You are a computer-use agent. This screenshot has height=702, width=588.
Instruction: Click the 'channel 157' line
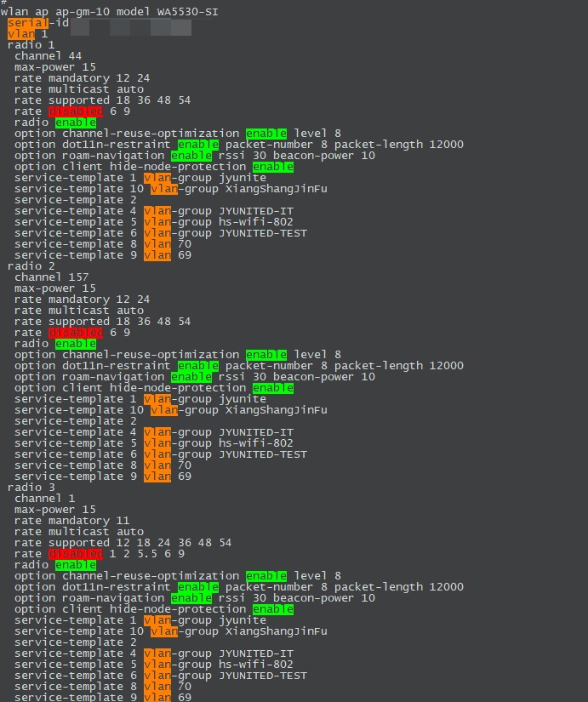(51, 277)
